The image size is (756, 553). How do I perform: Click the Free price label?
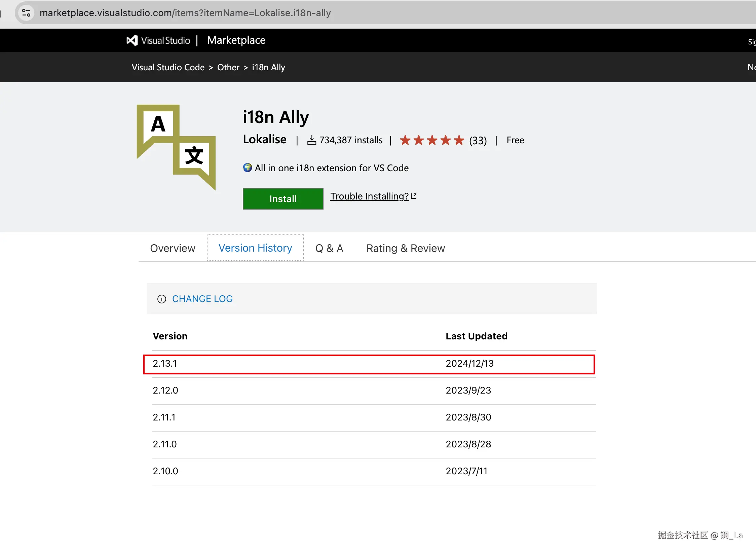(515, 140)
